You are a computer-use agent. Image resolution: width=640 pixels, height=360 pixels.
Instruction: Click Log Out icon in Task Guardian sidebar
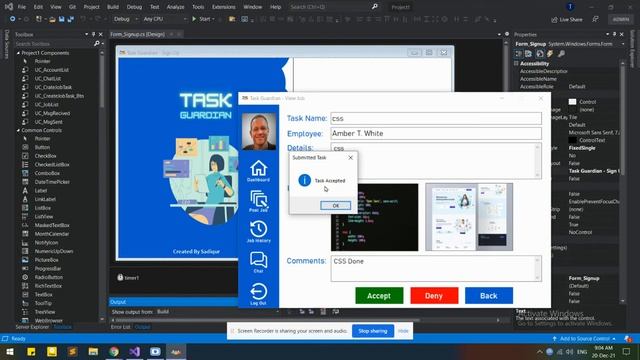point(258,294)
